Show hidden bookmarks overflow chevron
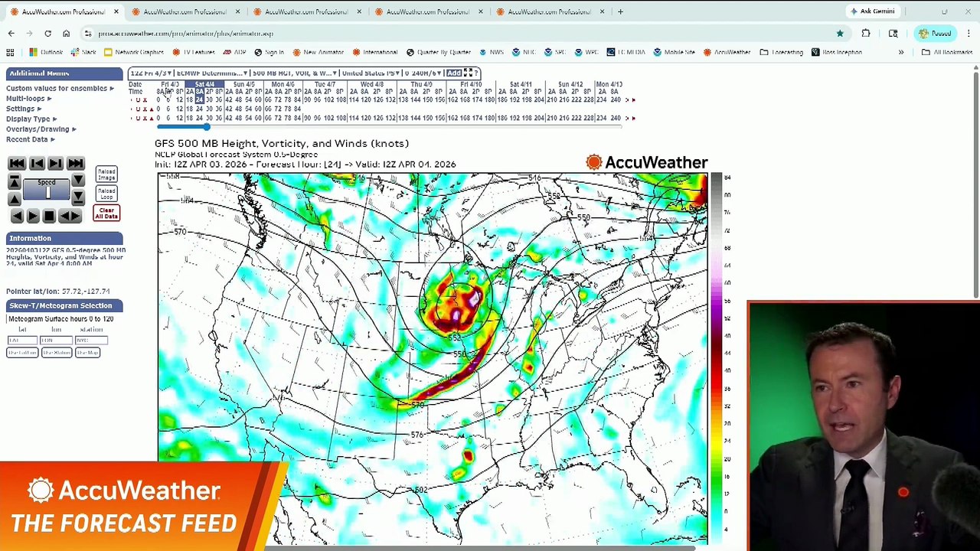The image size is (980, 551). click(x=901, y=52)
